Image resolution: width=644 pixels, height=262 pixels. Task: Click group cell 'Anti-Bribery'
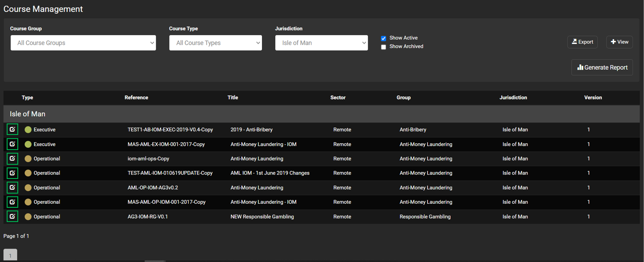pos(413,130)
